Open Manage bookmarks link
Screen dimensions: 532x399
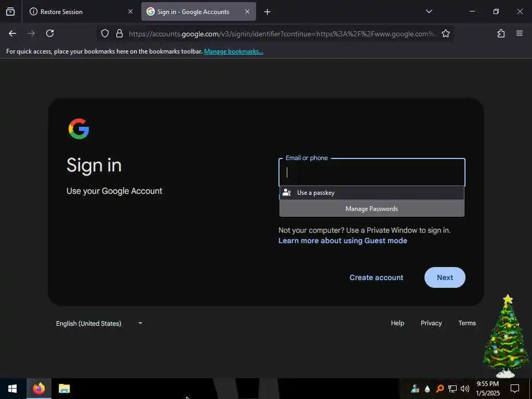pyautogui.click(x=233, y=51)
